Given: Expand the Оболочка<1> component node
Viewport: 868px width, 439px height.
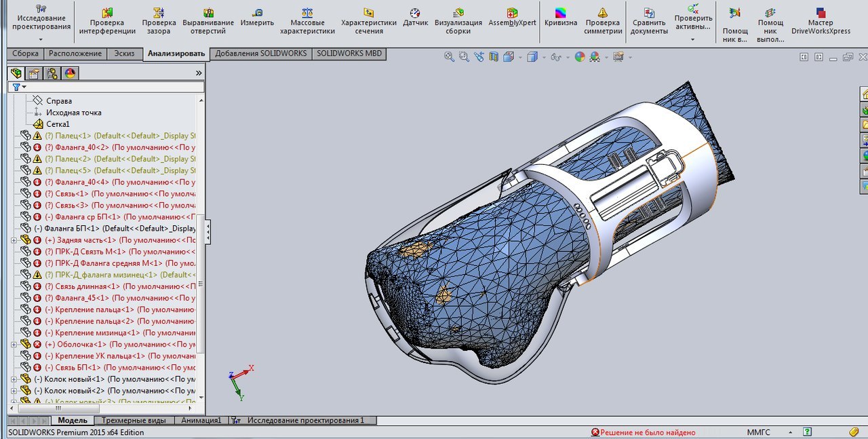Looking at the screenshot, I should 14,345.
